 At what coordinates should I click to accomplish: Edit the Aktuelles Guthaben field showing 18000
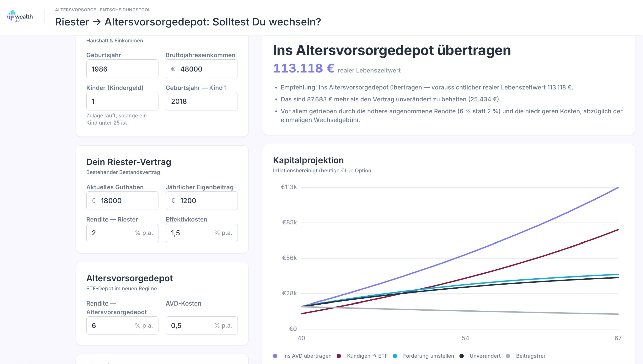[x=122, y=201]
